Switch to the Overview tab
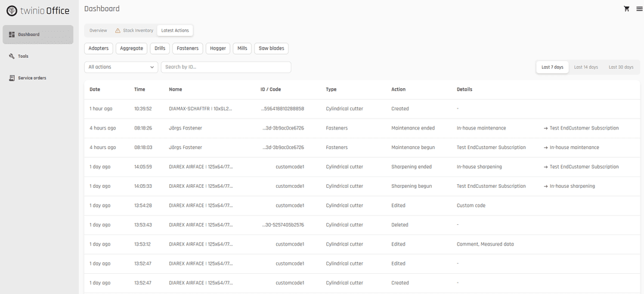 click(98, 30)
